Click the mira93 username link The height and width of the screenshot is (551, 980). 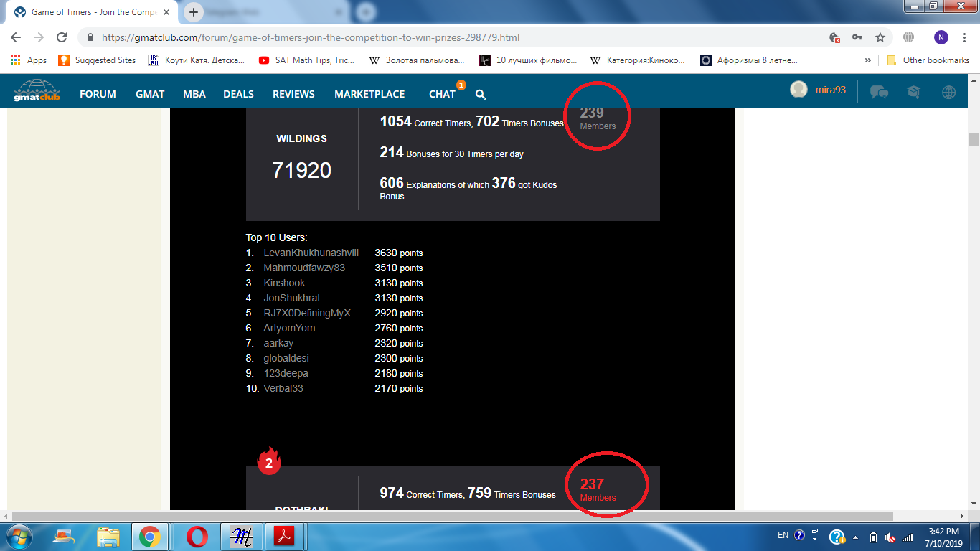[830, 90]
